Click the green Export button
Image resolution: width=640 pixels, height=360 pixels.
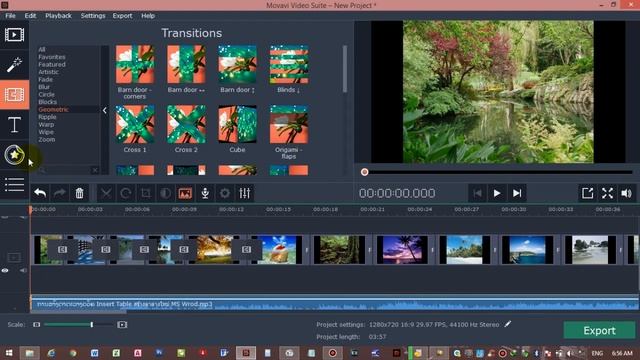coord(599,330)
